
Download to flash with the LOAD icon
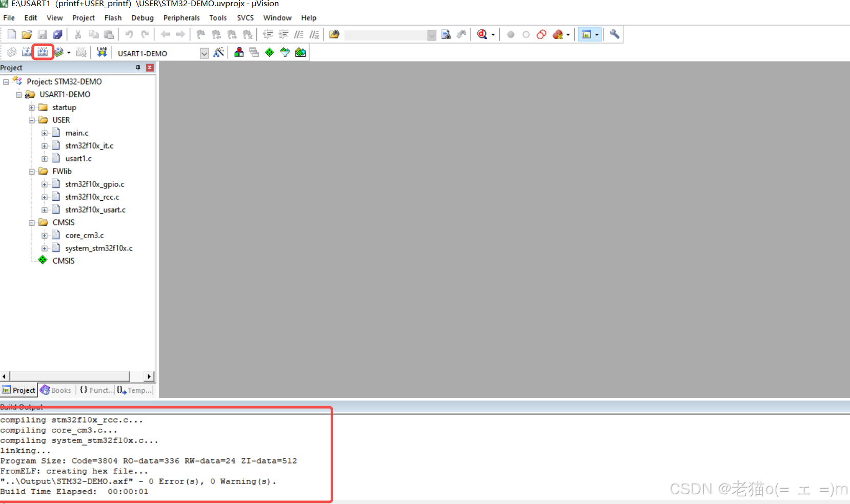pyautogui.click(x=102, y=52)
